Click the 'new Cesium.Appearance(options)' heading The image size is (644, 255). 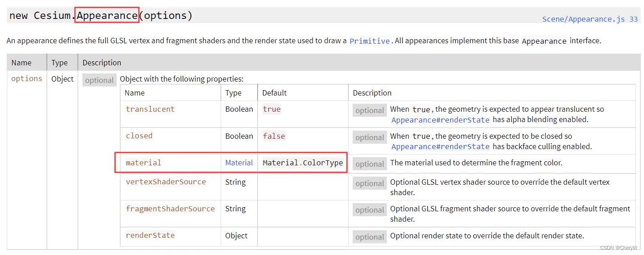tap(101, 15)
